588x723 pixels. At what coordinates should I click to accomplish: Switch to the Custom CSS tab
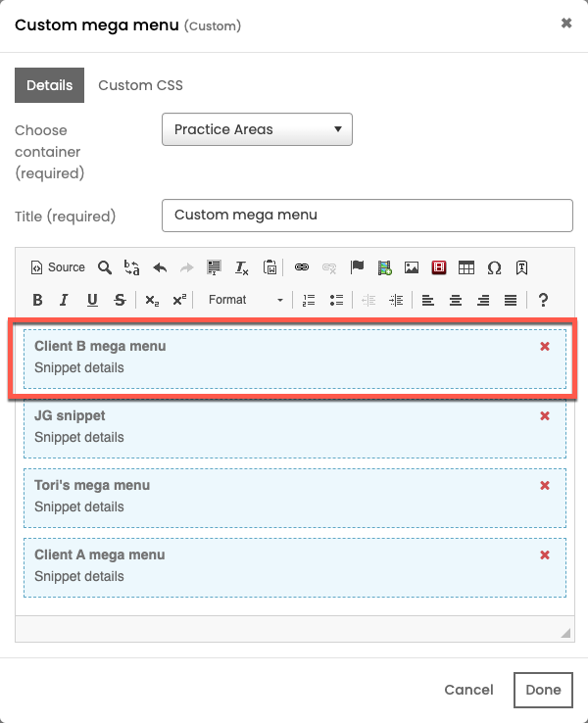click(x=141, y=85)
